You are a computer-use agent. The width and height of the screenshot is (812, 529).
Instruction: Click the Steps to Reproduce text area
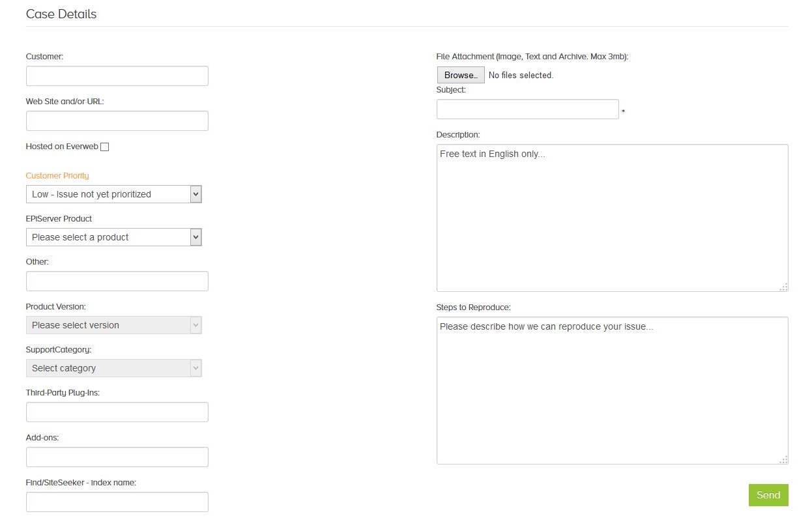(611, 389)
